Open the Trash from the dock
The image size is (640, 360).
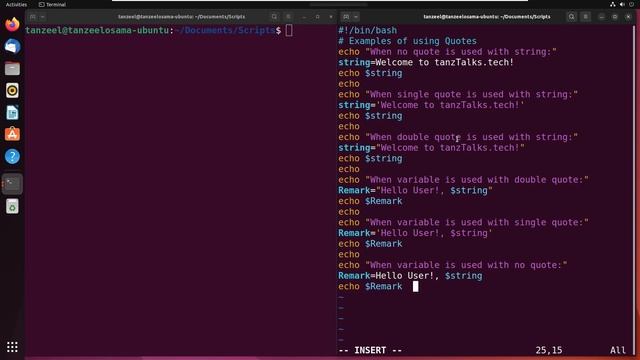[12, 206]
